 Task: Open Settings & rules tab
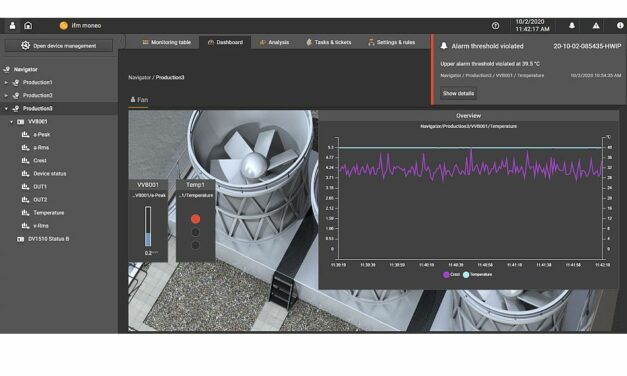click(392, 42)
